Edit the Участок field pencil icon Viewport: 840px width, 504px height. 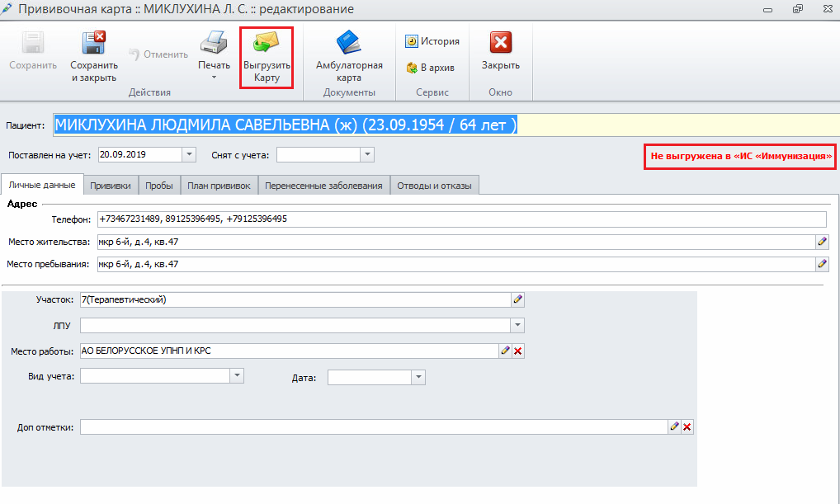pos(518,299)
